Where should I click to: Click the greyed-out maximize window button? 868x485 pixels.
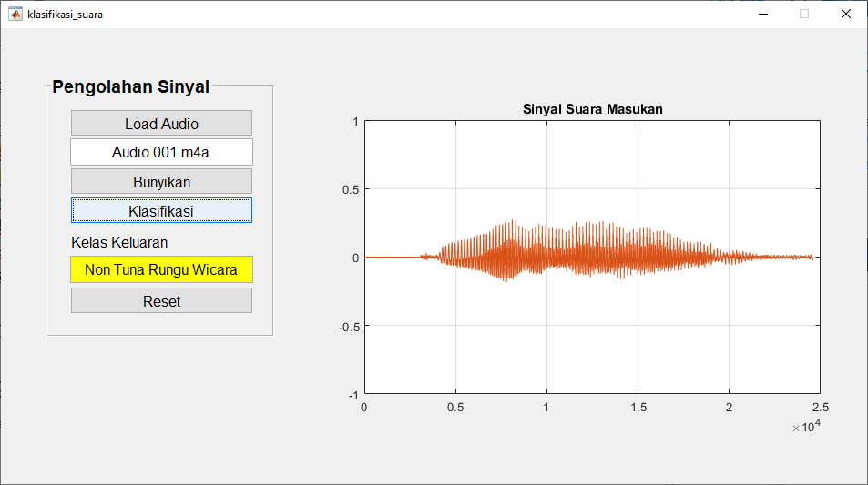point(804,14)
